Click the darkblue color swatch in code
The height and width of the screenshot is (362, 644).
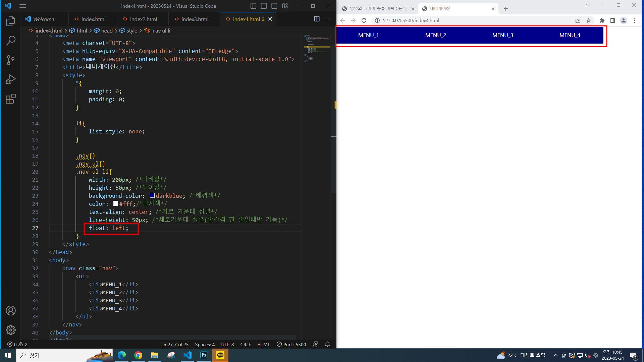(152, 195)
